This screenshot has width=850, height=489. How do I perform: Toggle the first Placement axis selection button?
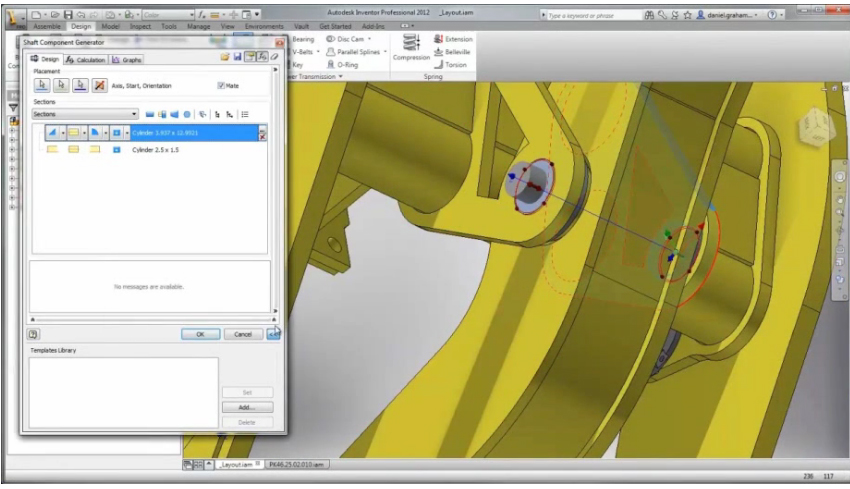[43, 86]
